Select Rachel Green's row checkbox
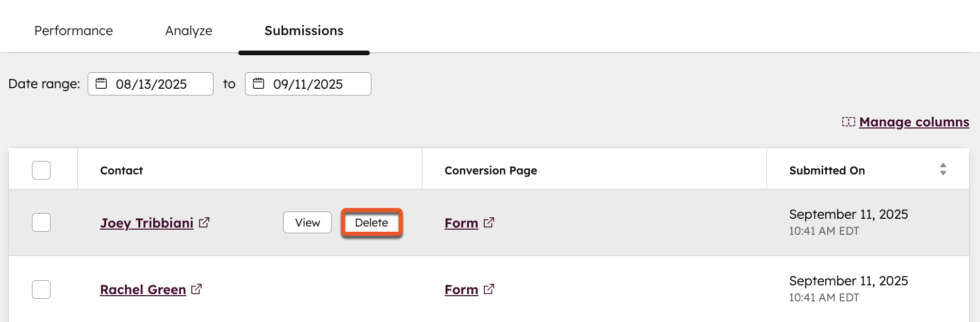This screenshot has height=322, width=980. point(41,289)
